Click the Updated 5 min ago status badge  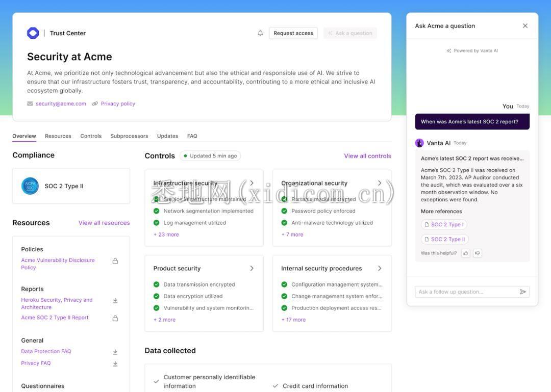(x=210, y=156)
